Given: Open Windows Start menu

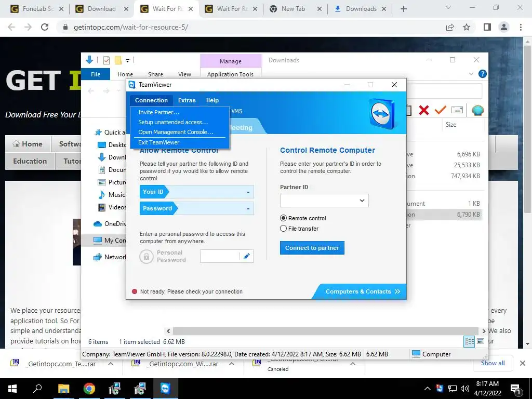Looking at the screenshot, I should (x=12, y=389).
